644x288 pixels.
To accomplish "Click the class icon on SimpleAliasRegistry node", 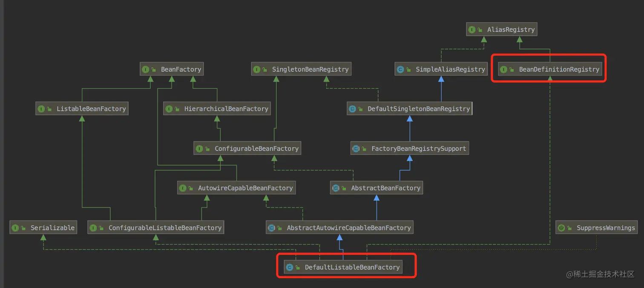I will coord(400,70).
